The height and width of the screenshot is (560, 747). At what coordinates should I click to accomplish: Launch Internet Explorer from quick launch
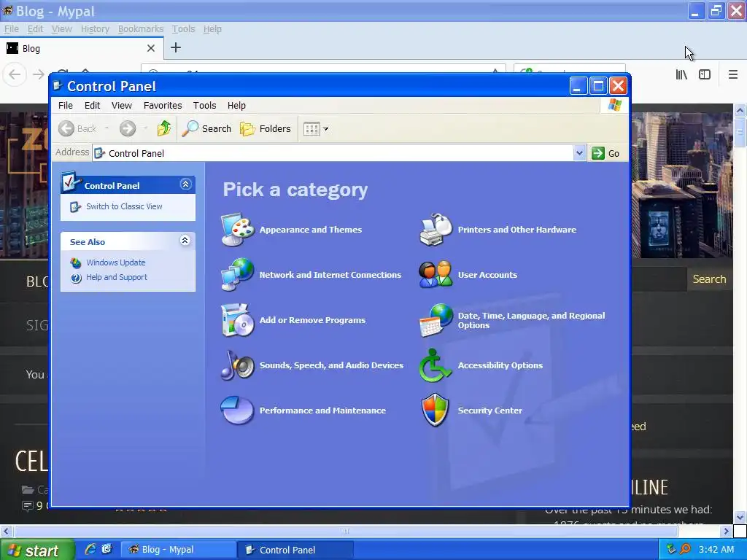tap(90, 549)
